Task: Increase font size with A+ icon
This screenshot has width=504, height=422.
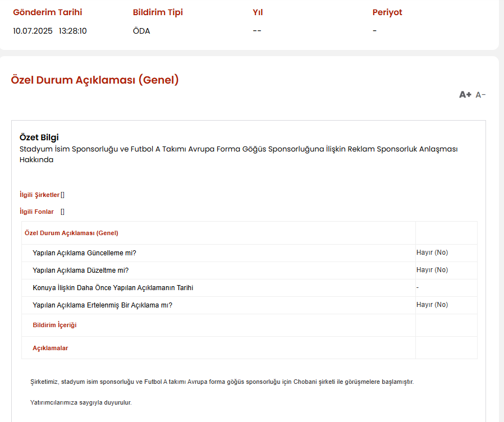Action: point(465,94)
